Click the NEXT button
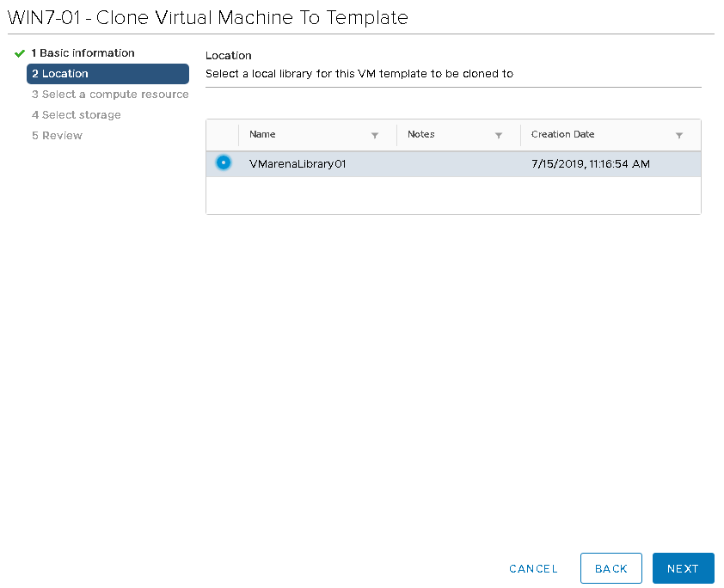This screenshot has width=724, height=588. (684, 568)
